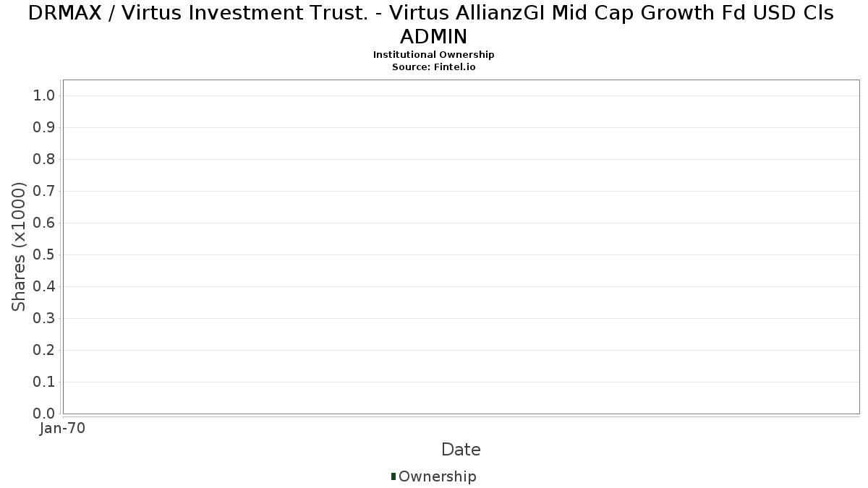Viewport: 868px width, 488px height.
Task: Click the 0.7 y-axis tick label
Action: pyautogui.click(x=44, y=192)
